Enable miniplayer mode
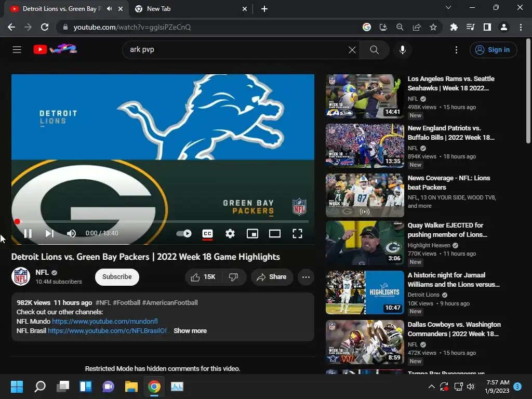 click(252, 233)
